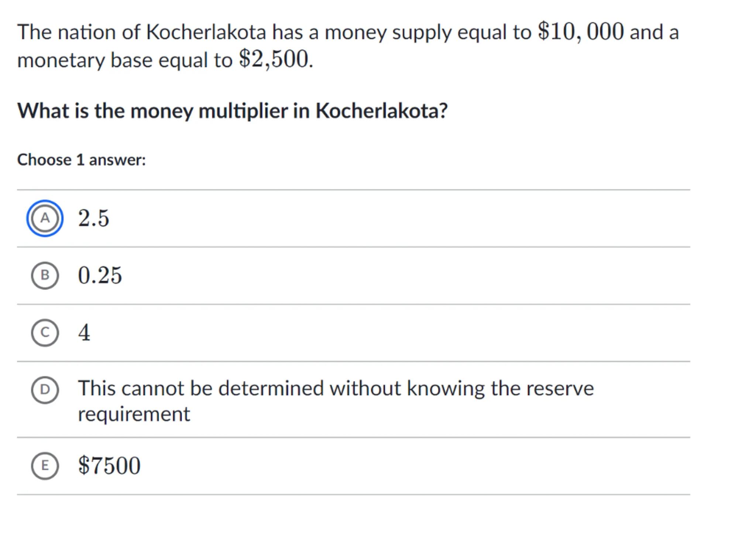The height and width of the screenshot is (537, 756).
Task: Click 'Kocherlakota' in the first sentence
Action: pos(206,32)
